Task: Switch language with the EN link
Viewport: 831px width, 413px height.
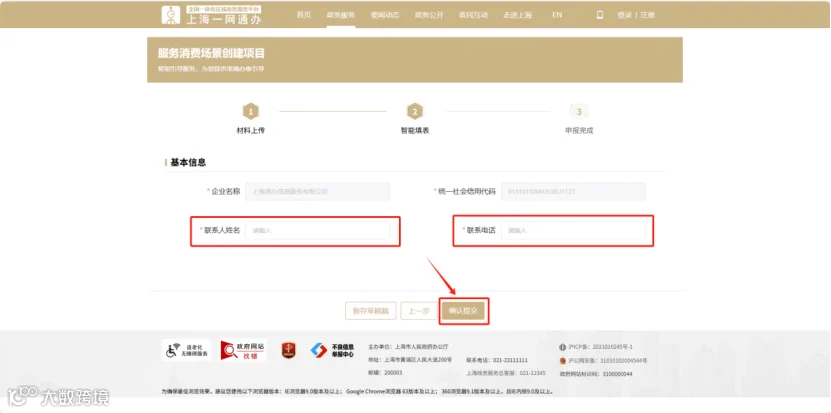Action: click(x=557, y=15)
